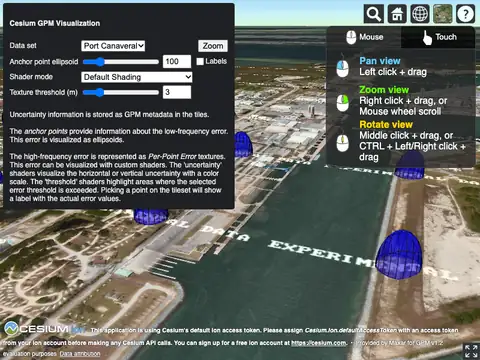Click the texture threshold value field 3
The image size is (480, 360).
(x=177, y=92)
